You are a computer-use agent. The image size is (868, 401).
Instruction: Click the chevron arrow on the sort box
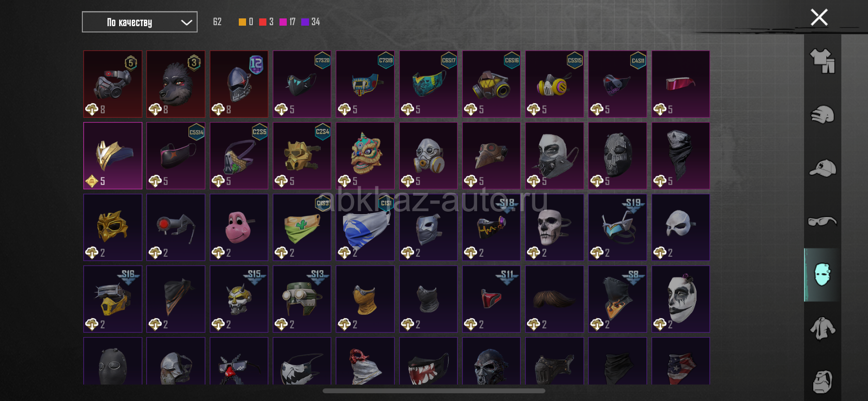(x=186, y=22)
